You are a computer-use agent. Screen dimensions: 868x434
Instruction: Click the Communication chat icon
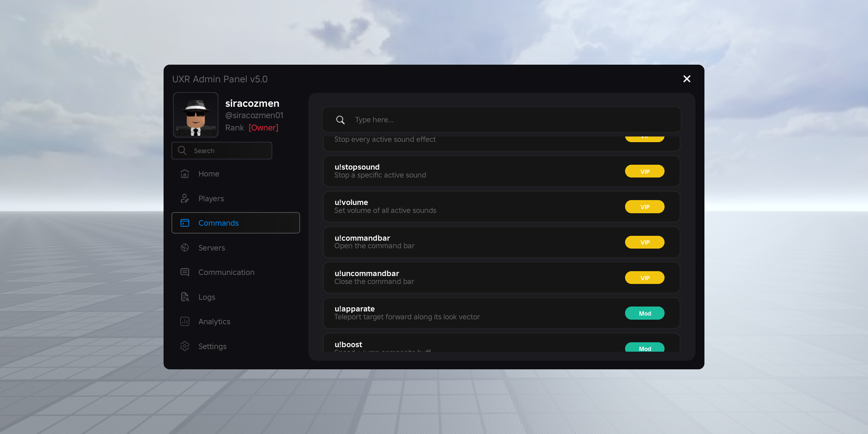point(185,272)
